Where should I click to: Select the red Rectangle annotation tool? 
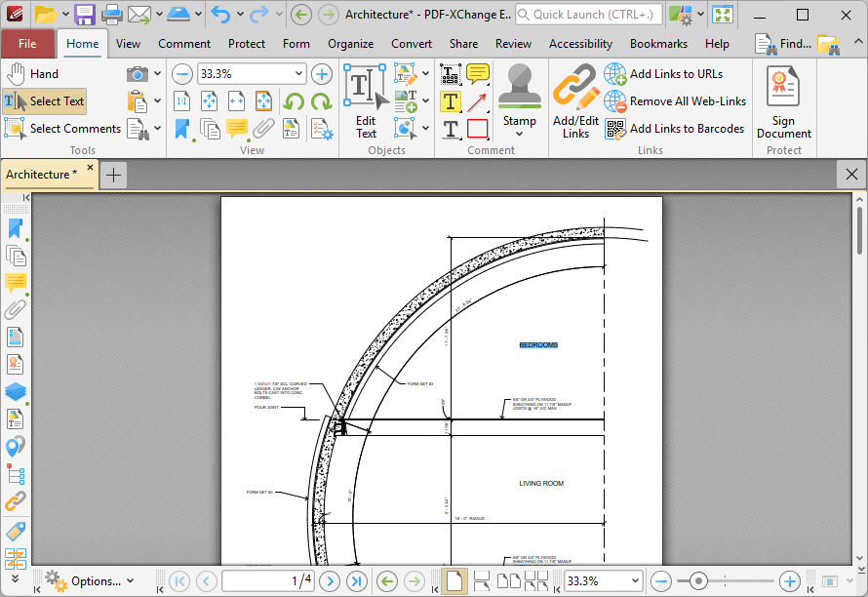coord(478,129)
